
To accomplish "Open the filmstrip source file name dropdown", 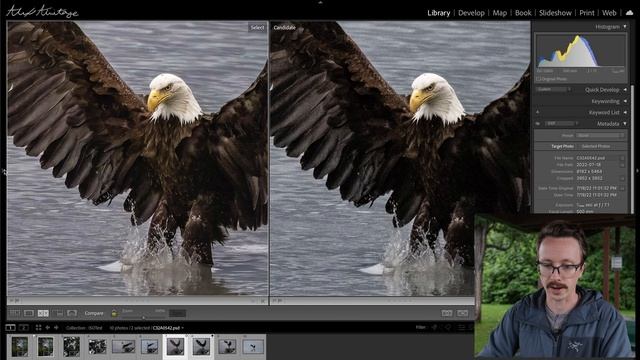I will [x=168, y=328].
